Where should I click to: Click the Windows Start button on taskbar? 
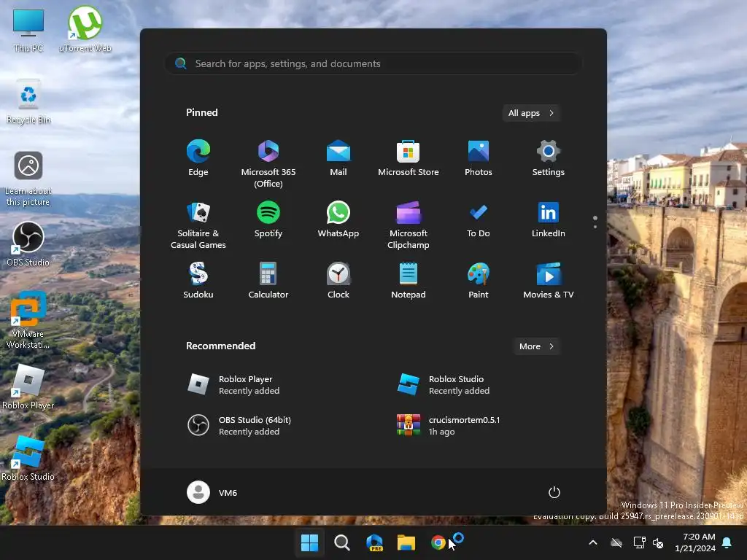[x=309, y=542]
